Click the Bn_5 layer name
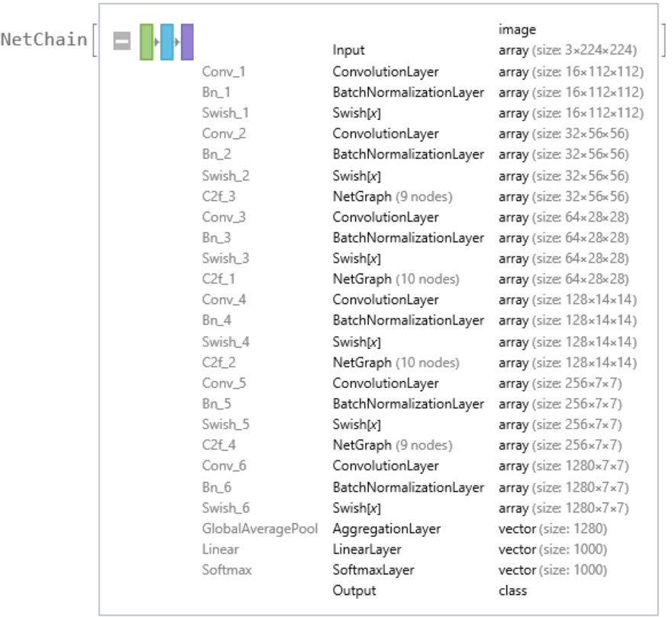Screen dimensions: 672x617 tap(218, 404)
